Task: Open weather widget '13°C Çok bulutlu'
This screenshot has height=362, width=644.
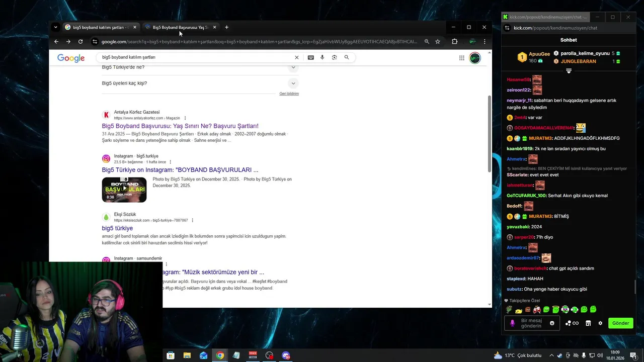Action: 517,355
